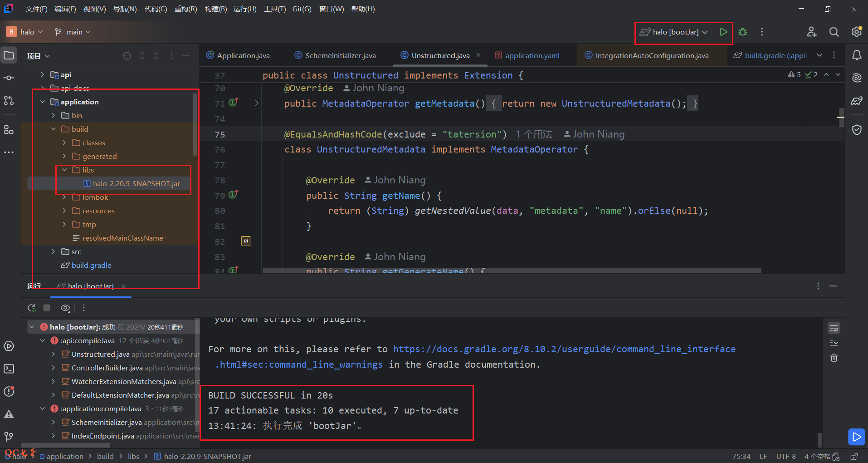Open the 构建(B) menu
The image size is (868, 463).
(x=215, y=9)
